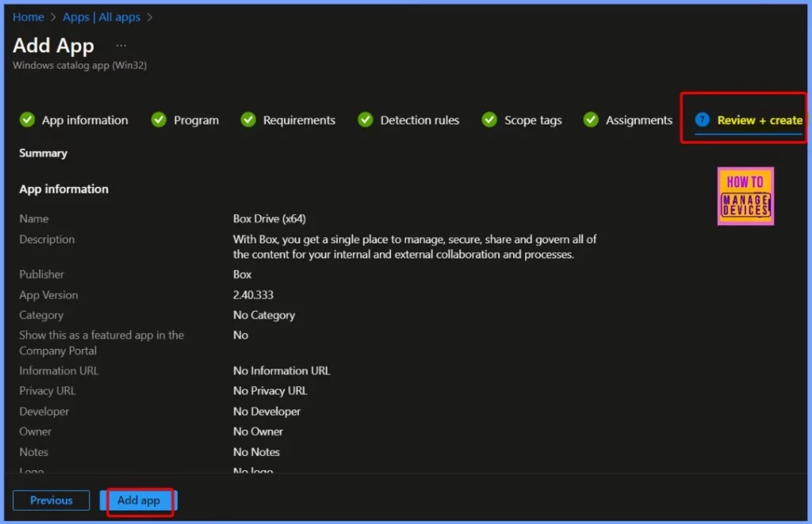The height and width of the screenshot is (524, 812).
Task: Click the green check icon beside Detection rules
Action: (x=365, y=120)
